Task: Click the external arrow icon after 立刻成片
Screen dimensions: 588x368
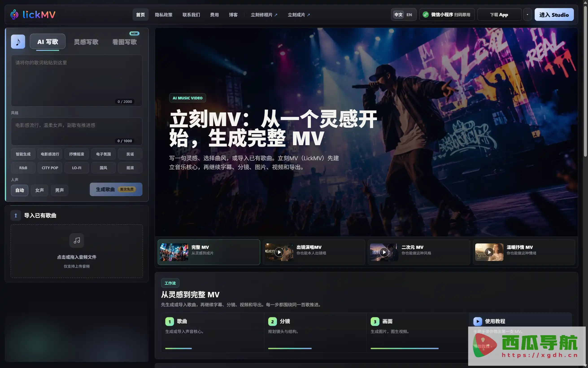Action: [308, 15]
